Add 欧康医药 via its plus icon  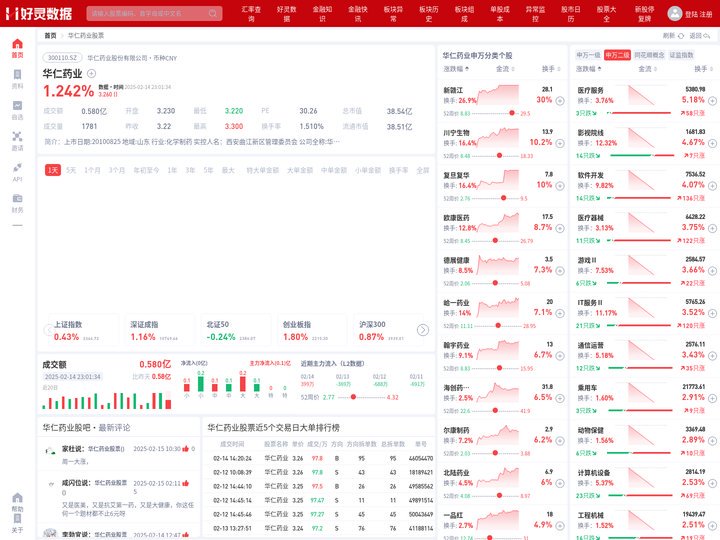point(560,228)
